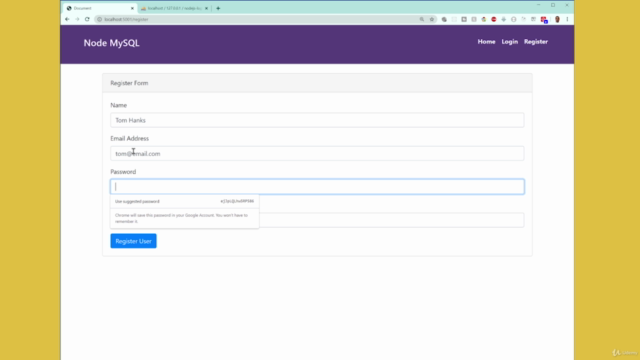
Task: Click the multicolored extension icon
Action: (484, 19)
